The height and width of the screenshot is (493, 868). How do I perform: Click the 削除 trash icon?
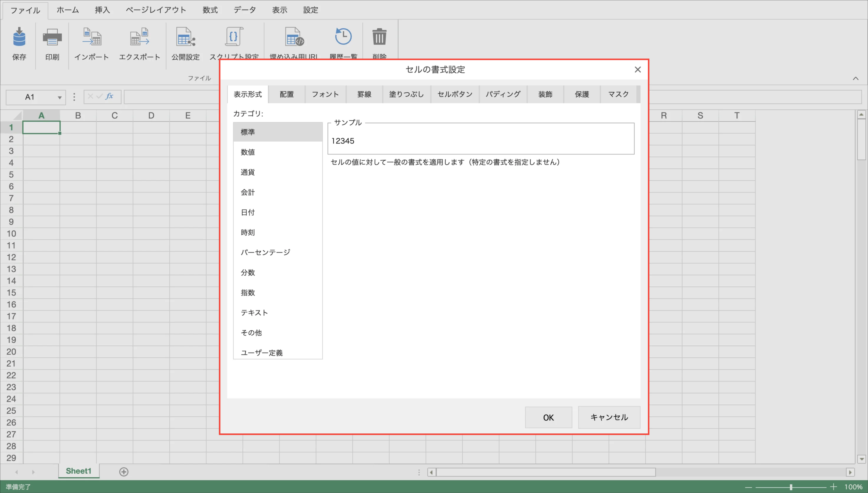coord(379,37)
